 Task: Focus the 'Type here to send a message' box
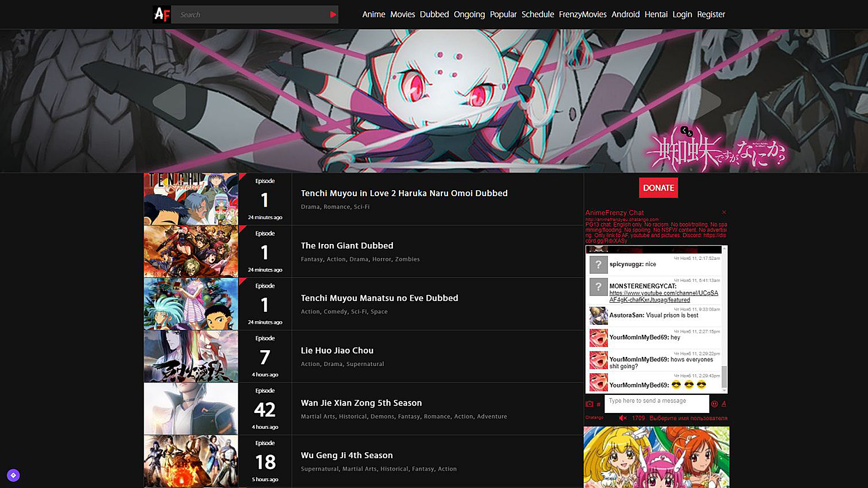(x=657, y=404)
